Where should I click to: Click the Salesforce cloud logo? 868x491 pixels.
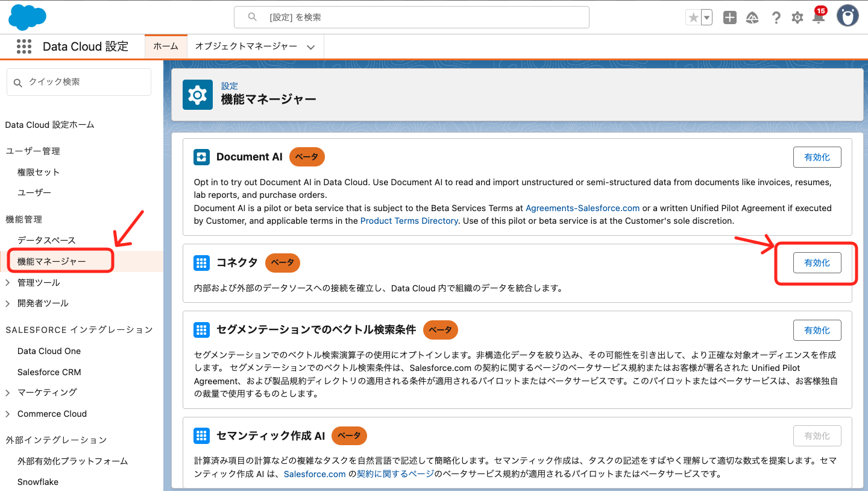[x=28, y=17]
